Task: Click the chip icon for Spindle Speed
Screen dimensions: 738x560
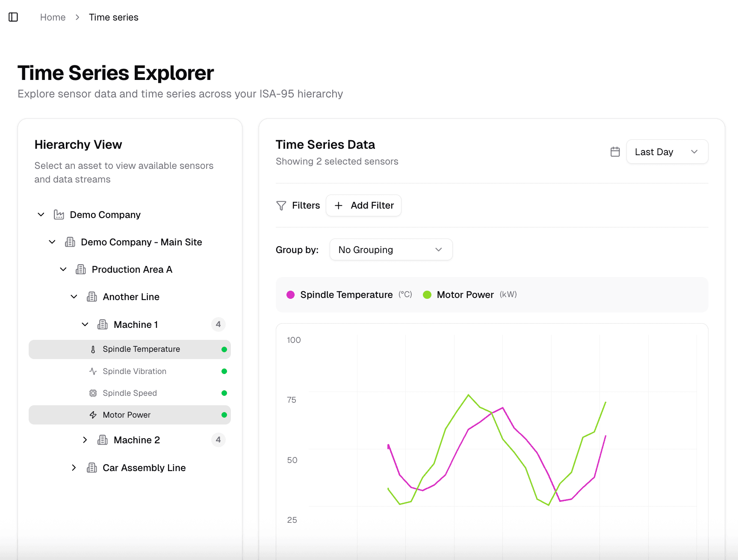Action: tap(93, 393)
